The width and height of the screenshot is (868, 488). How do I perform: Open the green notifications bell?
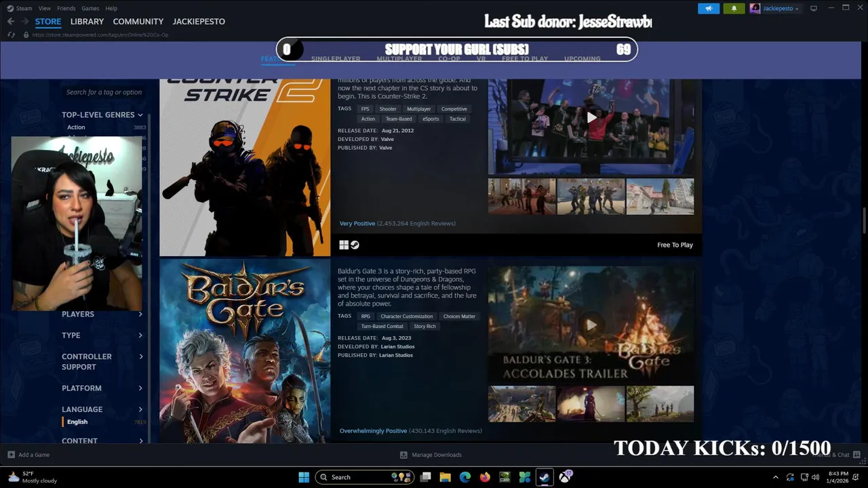pos(734,8)
